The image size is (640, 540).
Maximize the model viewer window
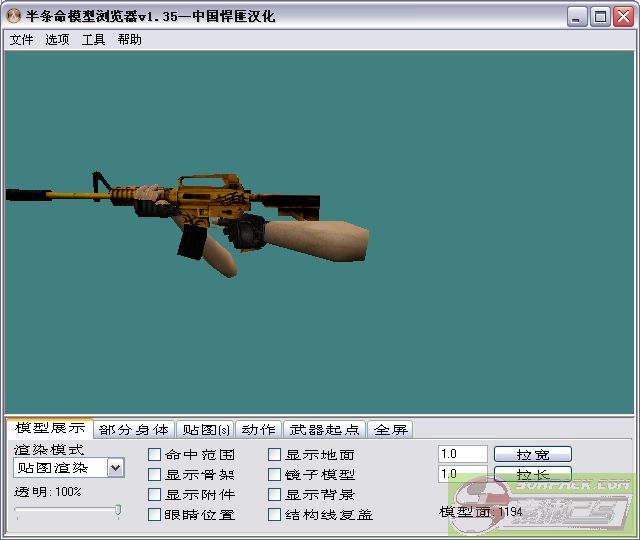click(x=601, y=16)
